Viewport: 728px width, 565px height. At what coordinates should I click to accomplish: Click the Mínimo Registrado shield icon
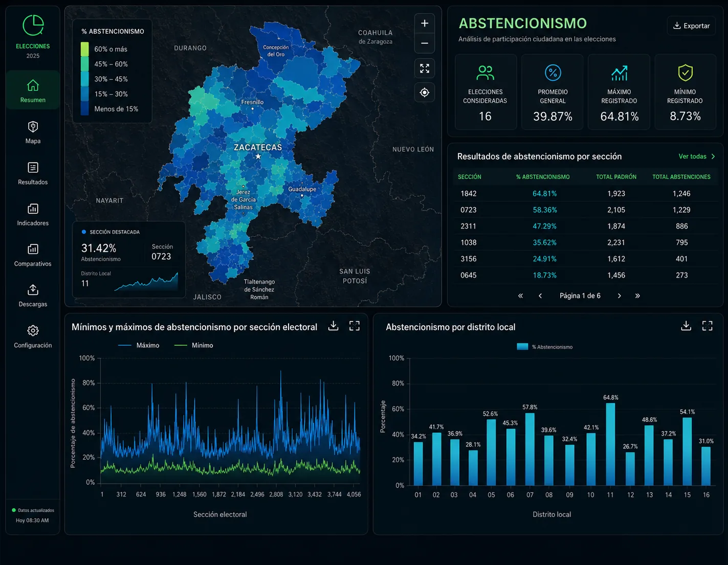click(685, 73)
